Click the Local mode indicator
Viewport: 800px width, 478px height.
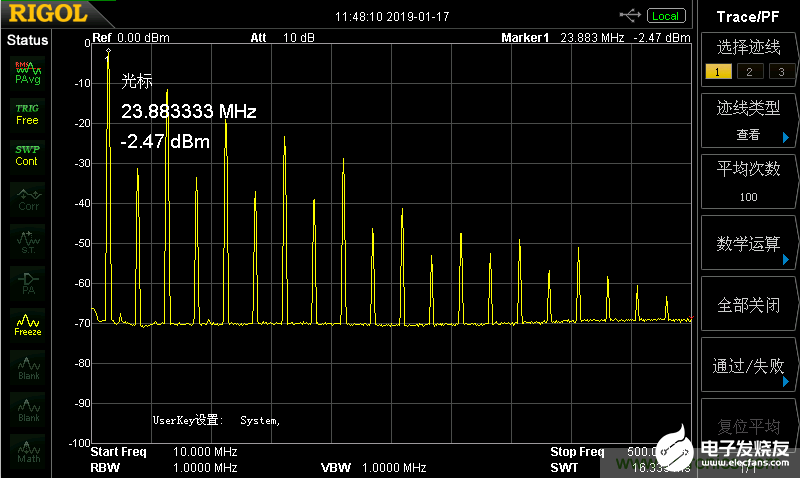(x=665, y=15)
